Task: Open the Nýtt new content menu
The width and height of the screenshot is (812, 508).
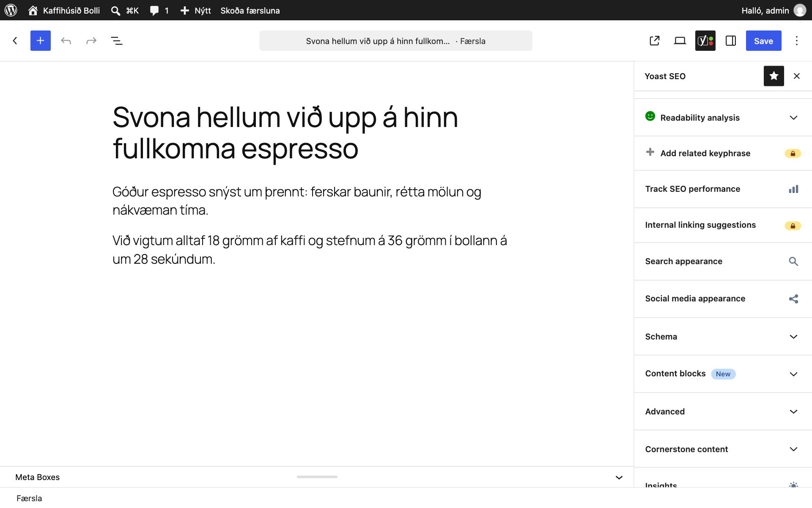Action: 195,10
